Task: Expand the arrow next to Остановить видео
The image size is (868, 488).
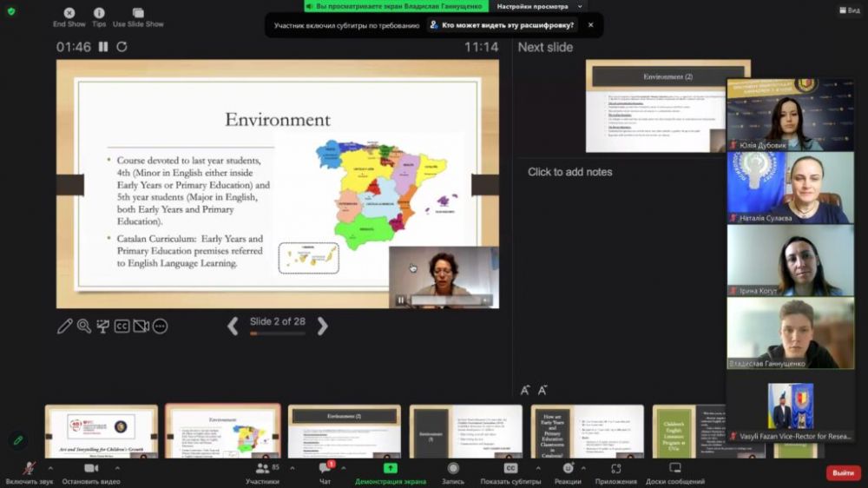Action: (x=117, y=467)
